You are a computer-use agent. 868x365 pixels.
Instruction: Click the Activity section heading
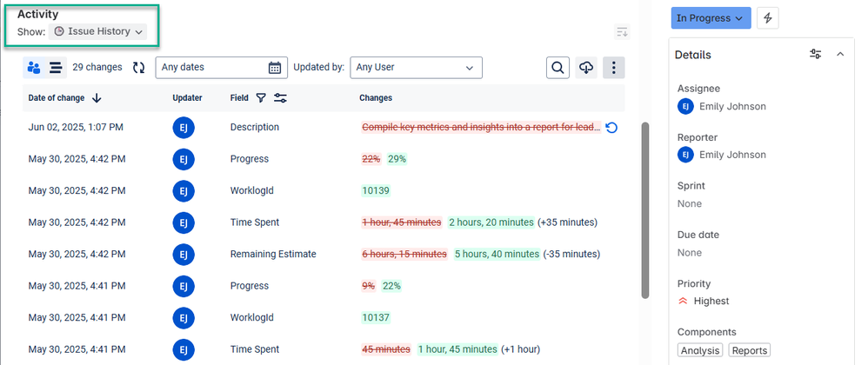(37, 15)
